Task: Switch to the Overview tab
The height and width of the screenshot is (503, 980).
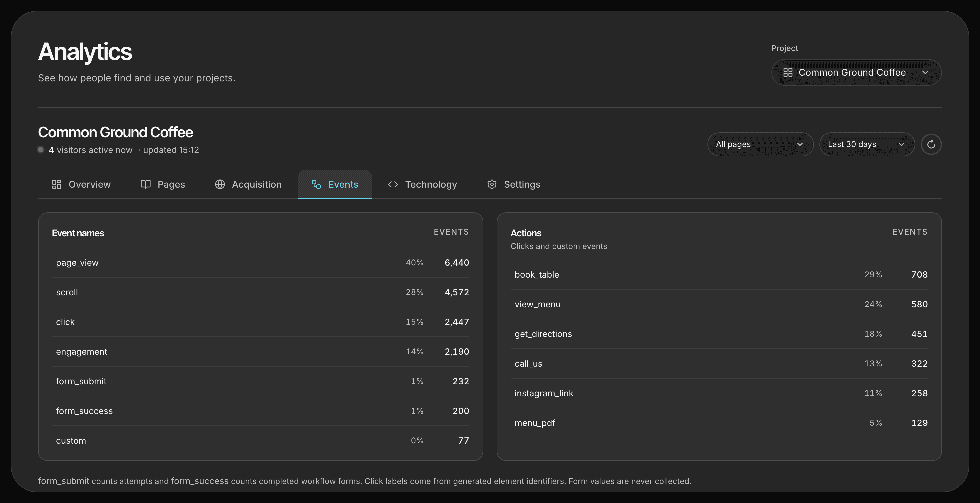Action: click(x=81, y=185)
